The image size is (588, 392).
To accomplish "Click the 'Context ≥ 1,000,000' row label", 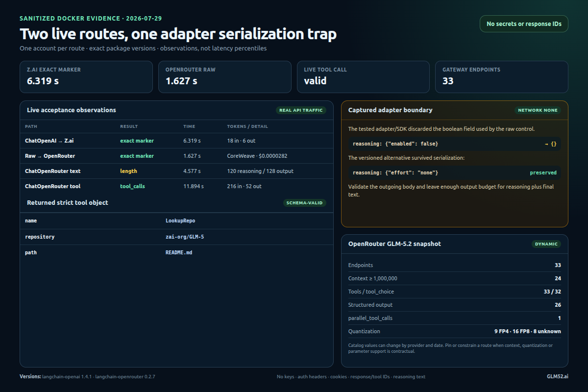I will click(x=373, y=278).
